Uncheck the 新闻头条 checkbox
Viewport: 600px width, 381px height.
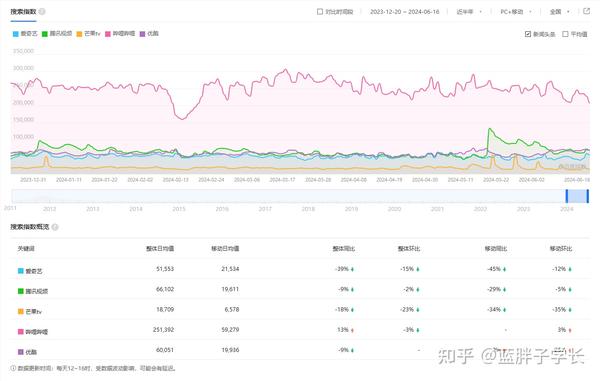pos(528,34)
